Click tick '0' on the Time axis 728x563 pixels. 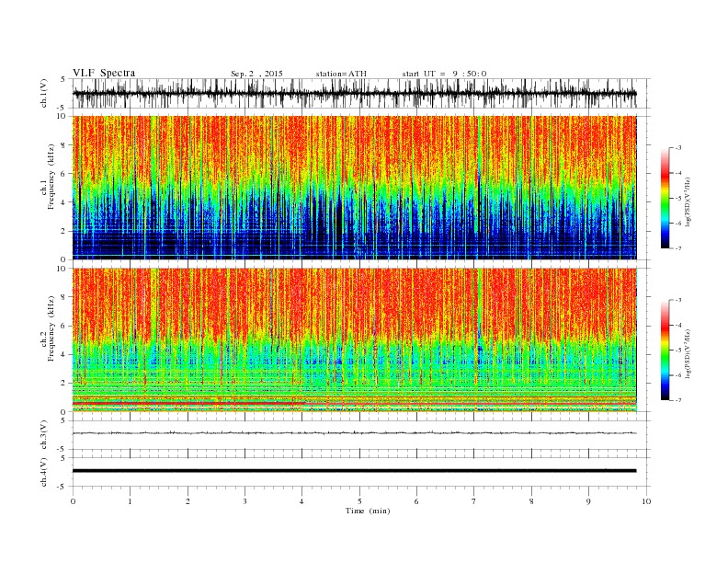coord(73,501)
